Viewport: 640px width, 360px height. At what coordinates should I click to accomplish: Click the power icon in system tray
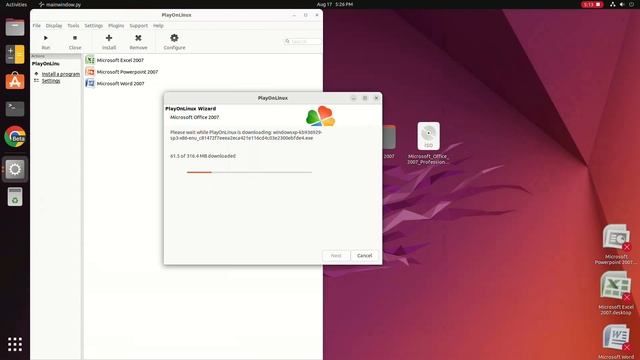(631, 4)
